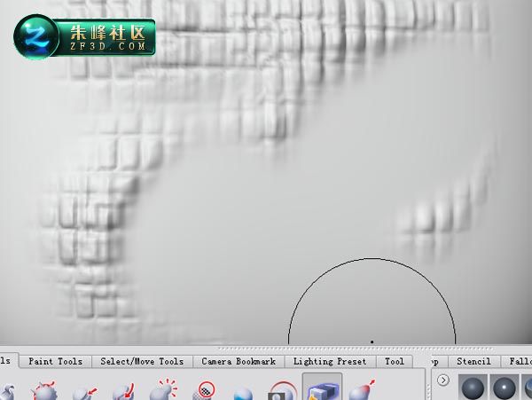Choose the first dark sphere stamp thumbnail
This screenshot has height=400, width=532.
tap(473, 388)
